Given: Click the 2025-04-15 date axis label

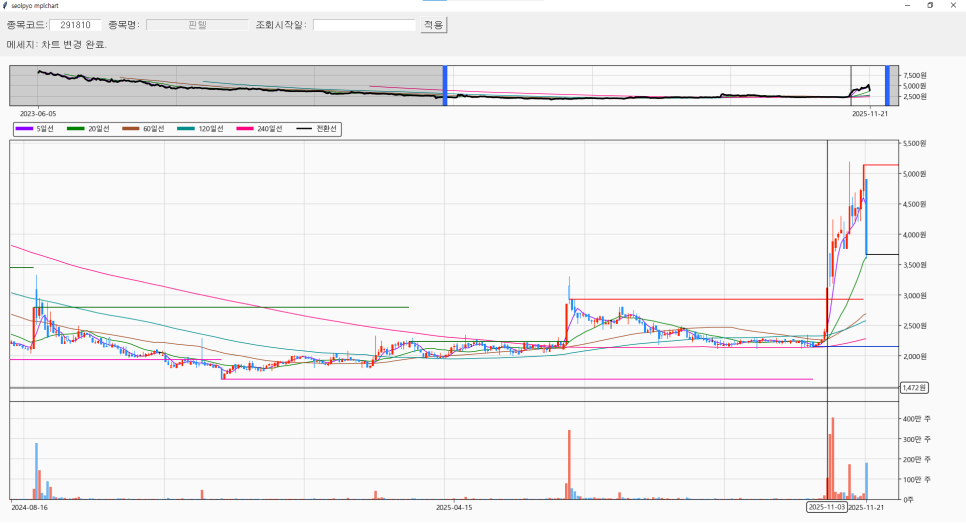Looking at the screenshot, I should click(x=454, y=508).
